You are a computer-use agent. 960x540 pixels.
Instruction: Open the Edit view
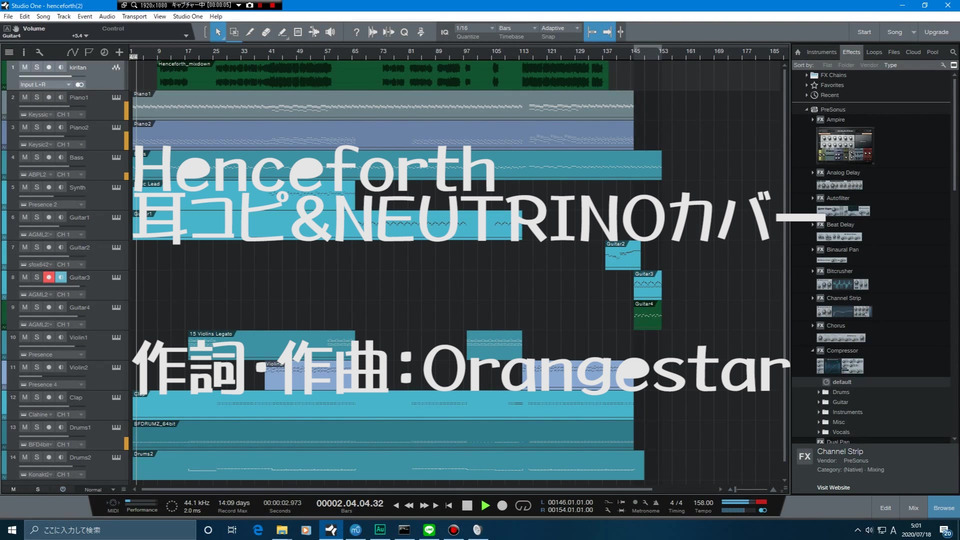point(885,508)
